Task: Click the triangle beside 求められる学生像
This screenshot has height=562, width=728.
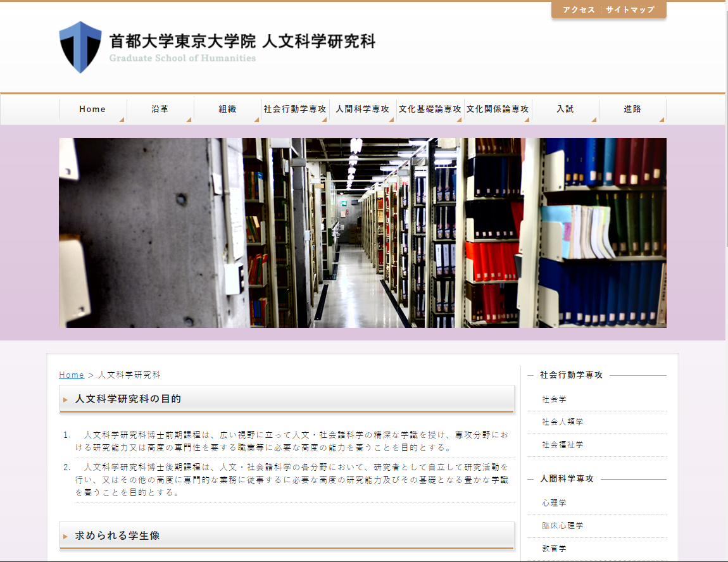Action: 65,536
